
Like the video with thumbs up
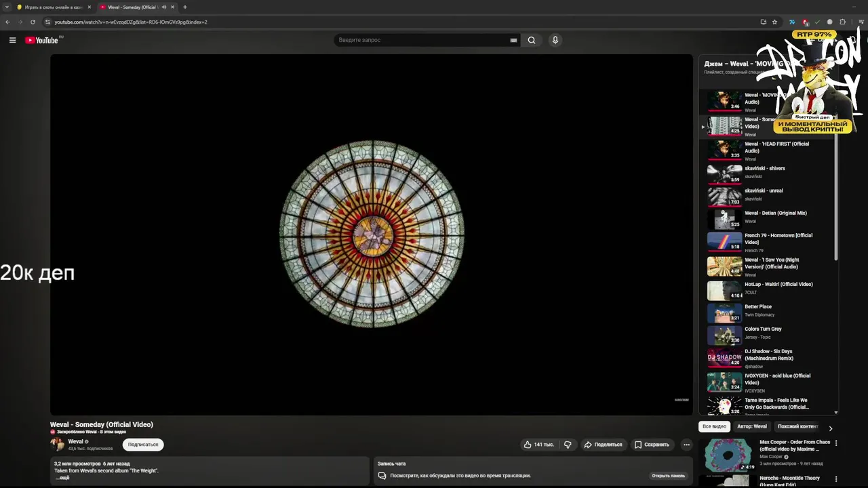538,445
